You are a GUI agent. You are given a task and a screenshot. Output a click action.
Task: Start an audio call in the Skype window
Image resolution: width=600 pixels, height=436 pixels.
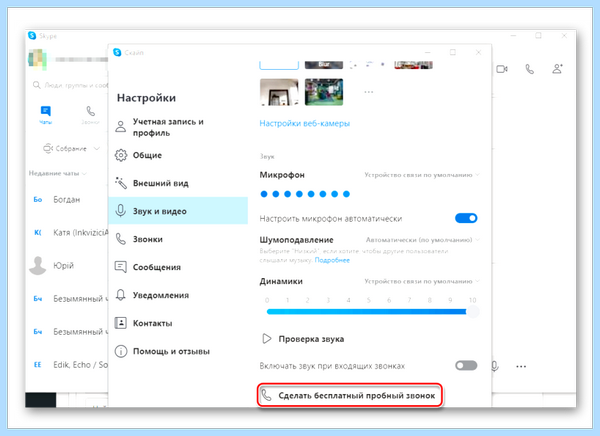click(530, 69)
